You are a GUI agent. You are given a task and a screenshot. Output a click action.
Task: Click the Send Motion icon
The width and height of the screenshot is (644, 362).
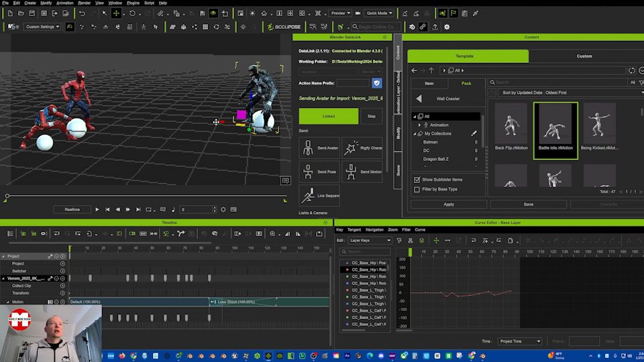pos(351,172)
